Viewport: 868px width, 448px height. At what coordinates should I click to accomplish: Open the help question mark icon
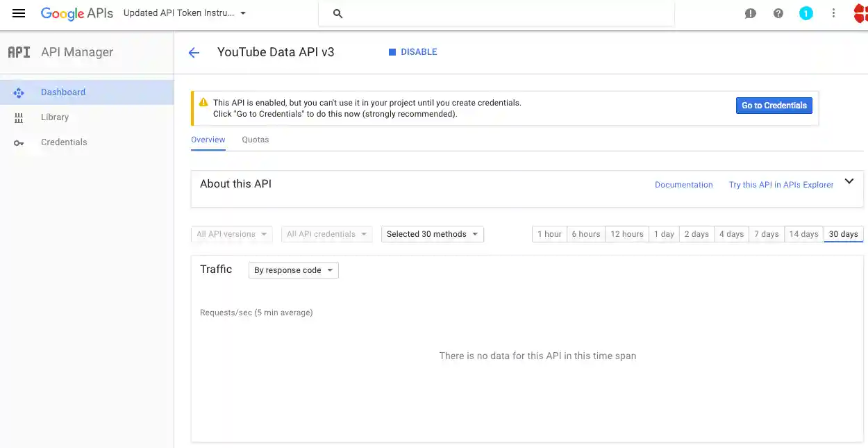778,13
